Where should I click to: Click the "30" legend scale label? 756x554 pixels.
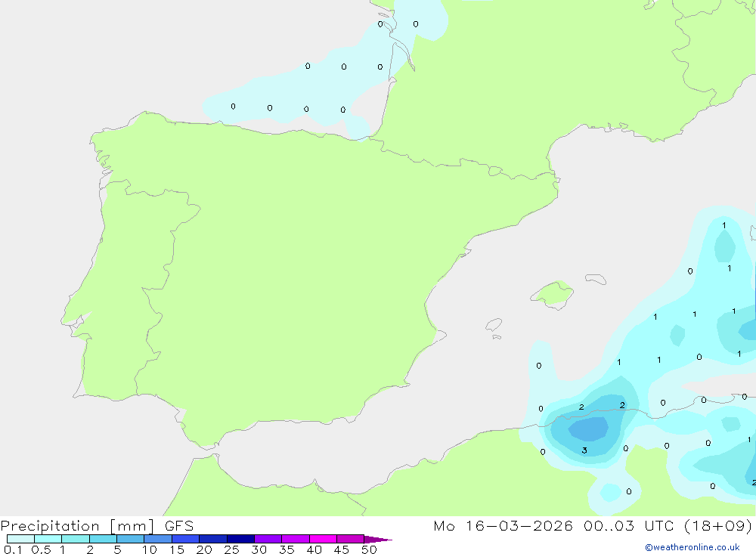click(x=259, y=549)
